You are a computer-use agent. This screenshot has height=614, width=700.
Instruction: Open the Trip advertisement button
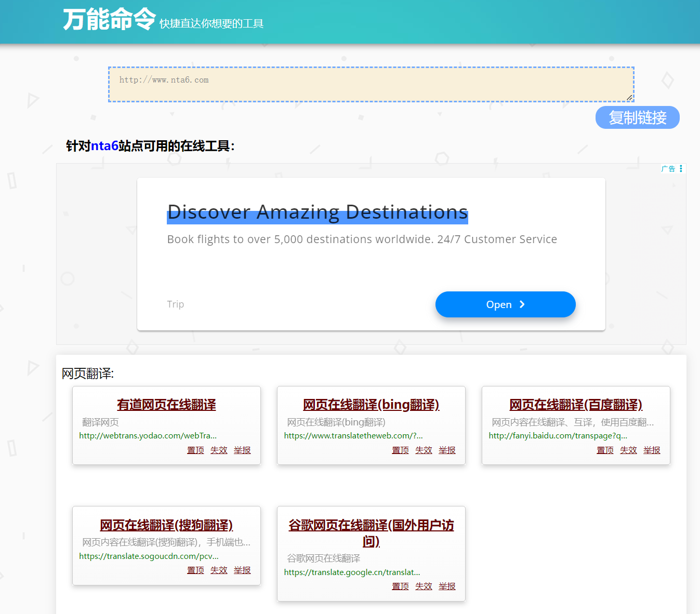pyautogui.click(x=505, y=304)
